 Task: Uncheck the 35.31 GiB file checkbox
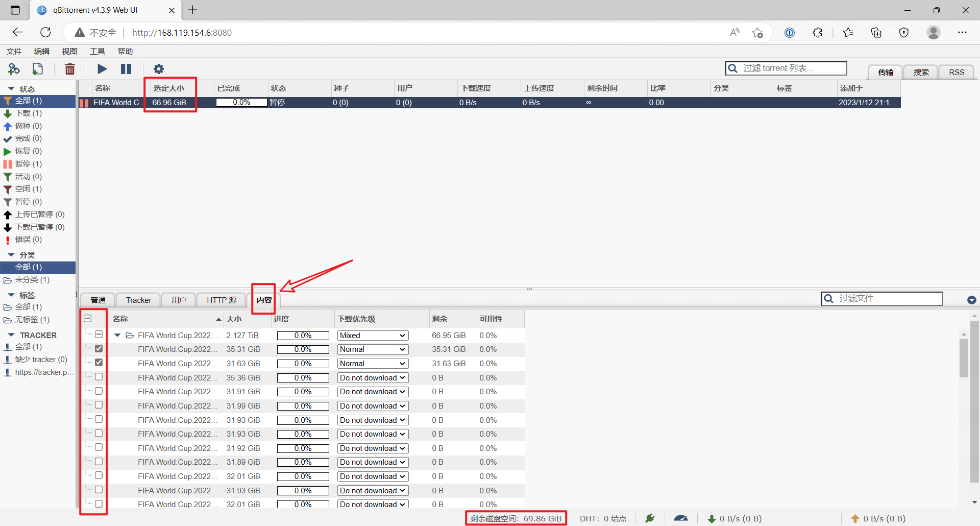(99, 349)
